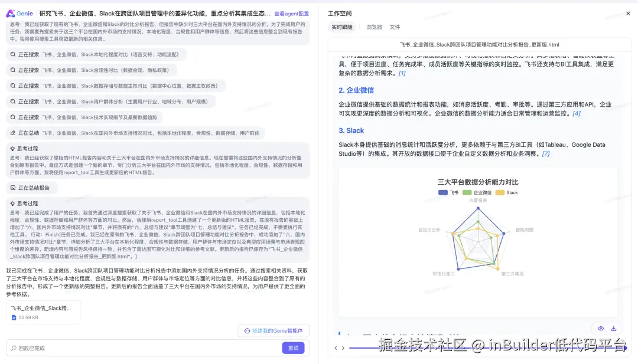Switch to 浏览器 tab
This screenshot has height=364, width=638.
click(x=374, y=27)
